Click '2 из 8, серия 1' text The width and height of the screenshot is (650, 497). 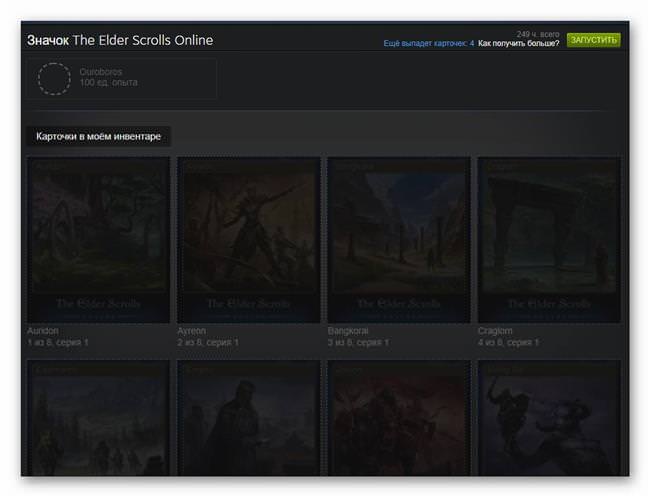coord(208,342)
